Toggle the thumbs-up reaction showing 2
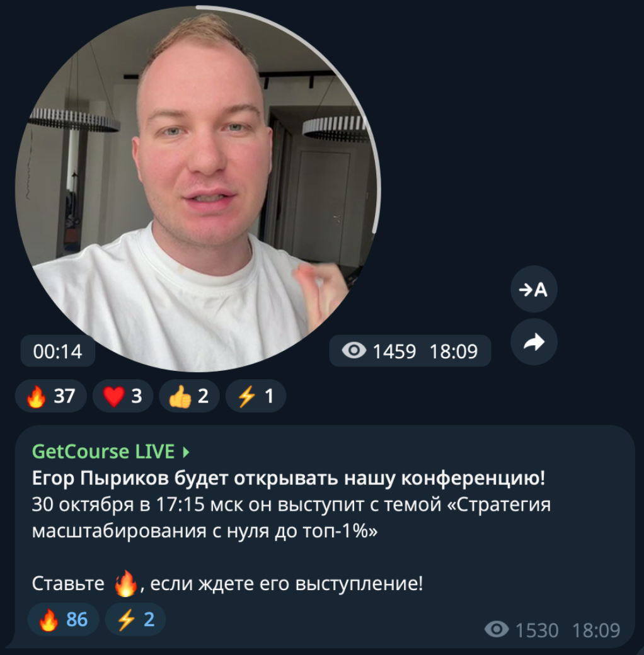This screenshot has height=655, width=644. 189,396
